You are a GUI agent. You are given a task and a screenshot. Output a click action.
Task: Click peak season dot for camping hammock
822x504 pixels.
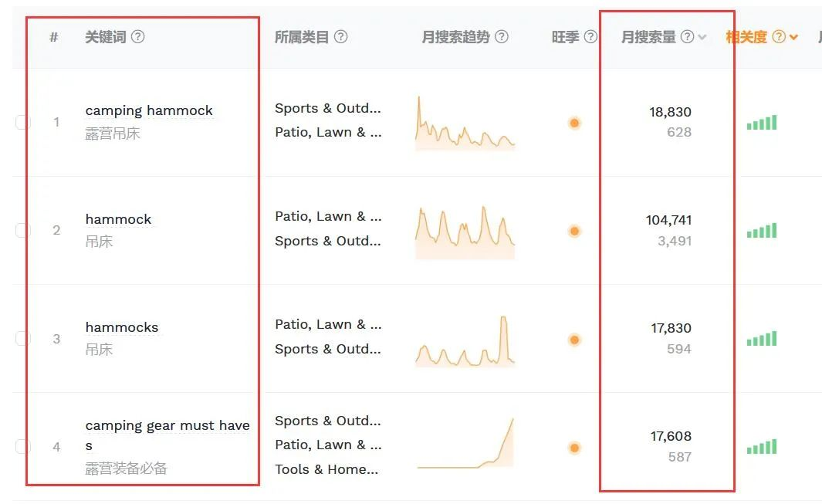click(574, 123)
